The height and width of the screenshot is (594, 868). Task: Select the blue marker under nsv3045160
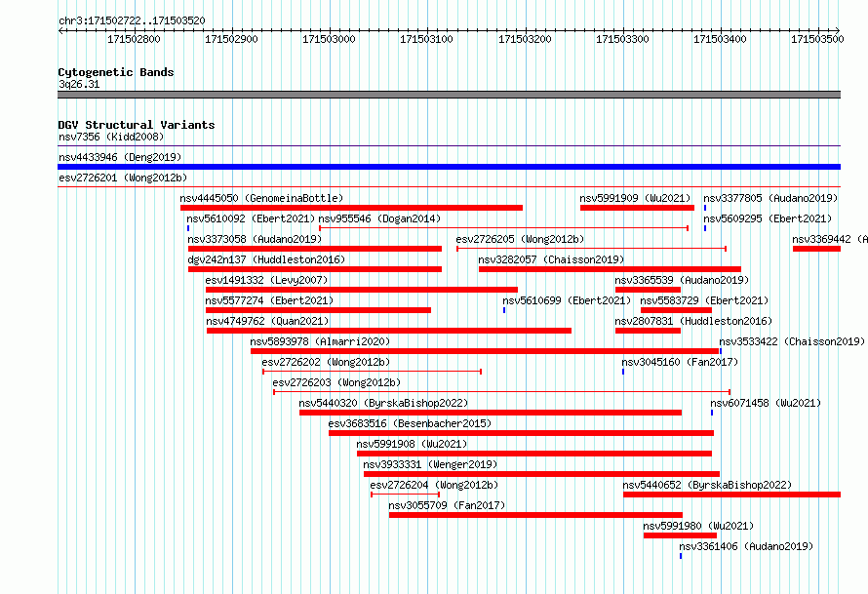623,372
